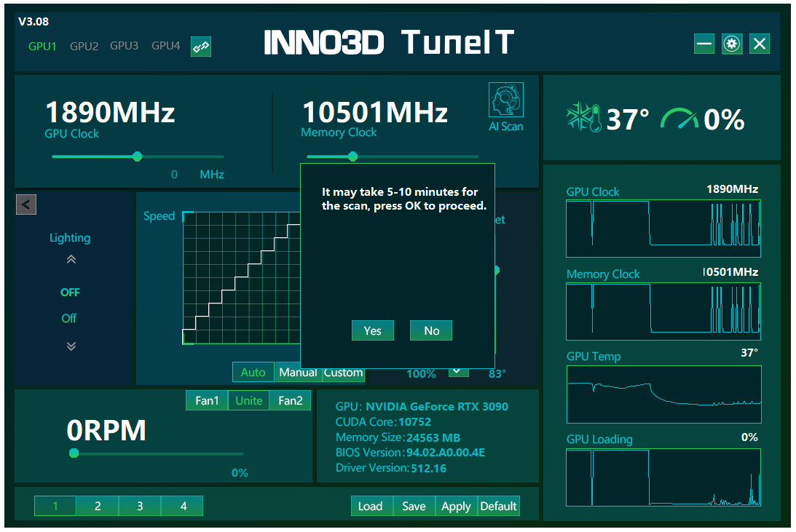Collapse side panel with back arrow
Viewport: 796px width, 532px height.
coord(26,205)
